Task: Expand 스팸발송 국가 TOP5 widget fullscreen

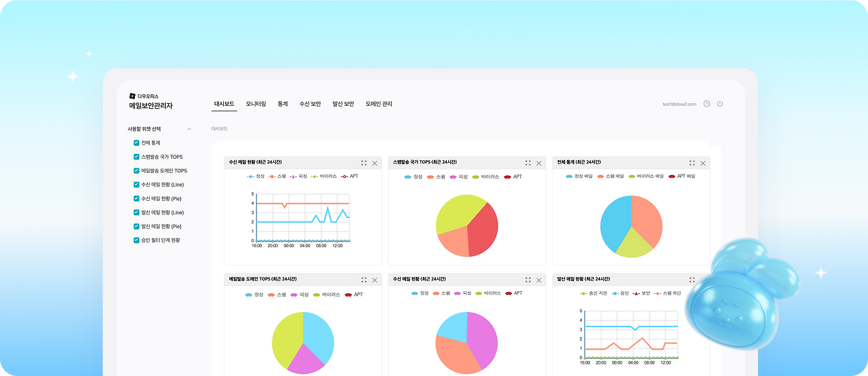Action: tap(528, 163)
